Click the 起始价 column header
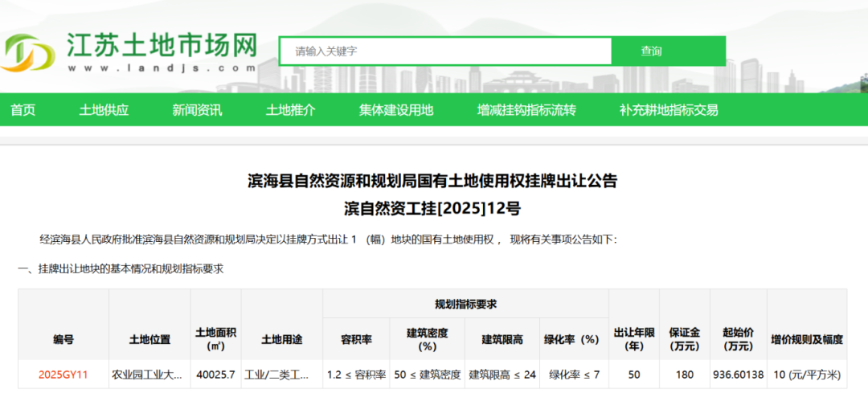This screenshot has width=868, height=393. (737, 338)
